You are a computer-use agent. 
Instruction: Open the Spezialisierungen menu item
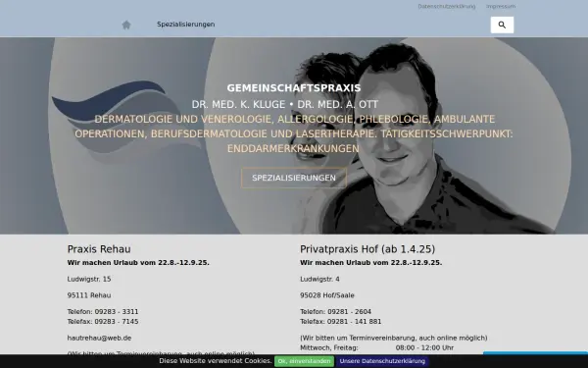pyautogui.click(x=185, y=25)
